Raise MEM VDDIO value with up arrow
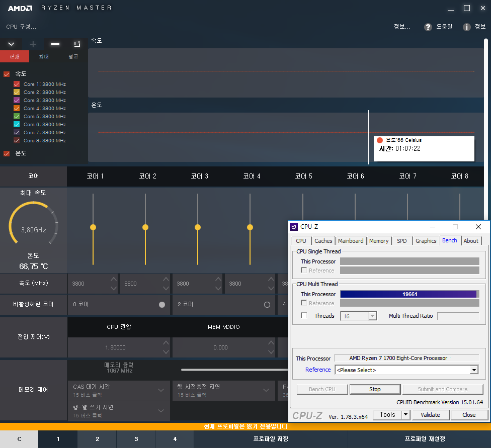The width and height of the screenshot is (491, 448). (x=271, y=342)
